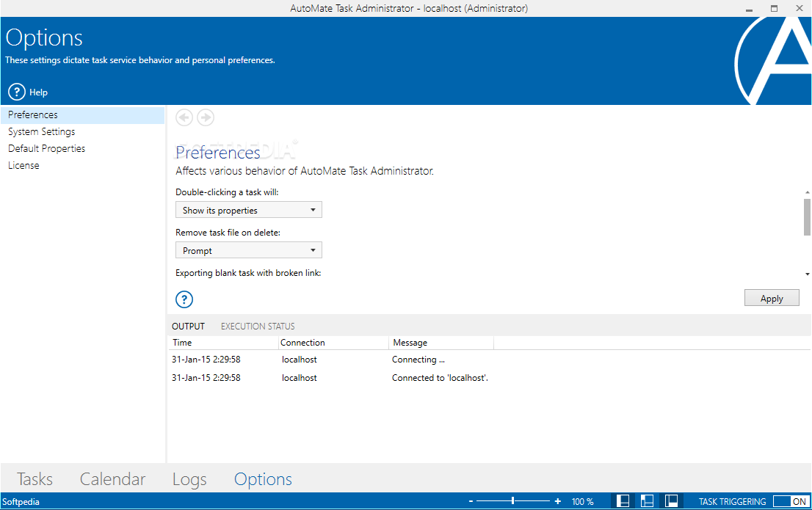Navigate forward with the right arrow icon
The width and height of the screenshot is (812, 510).
point(206,117)
